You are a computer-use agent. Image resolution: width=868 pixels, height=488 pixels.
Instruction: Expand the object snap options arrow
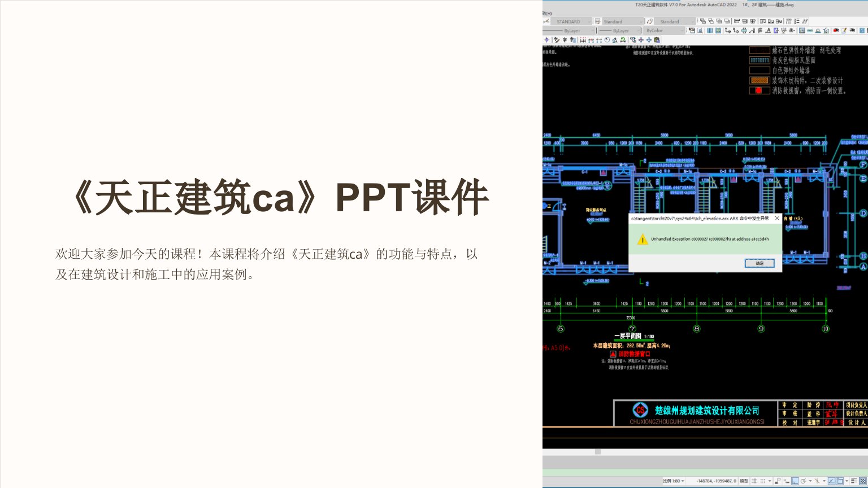(847, 481)
